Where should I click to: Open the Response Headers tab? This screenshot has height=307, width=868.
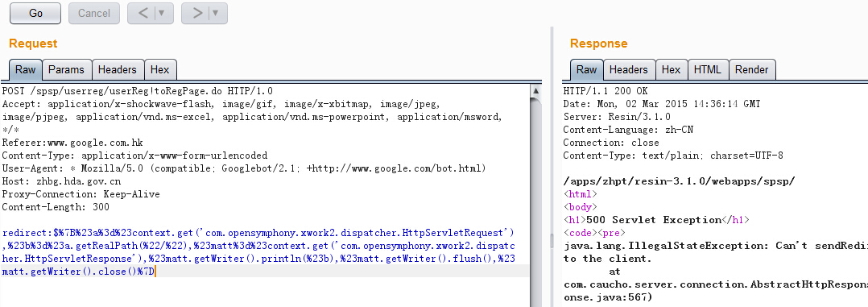(x=628, y=70)
